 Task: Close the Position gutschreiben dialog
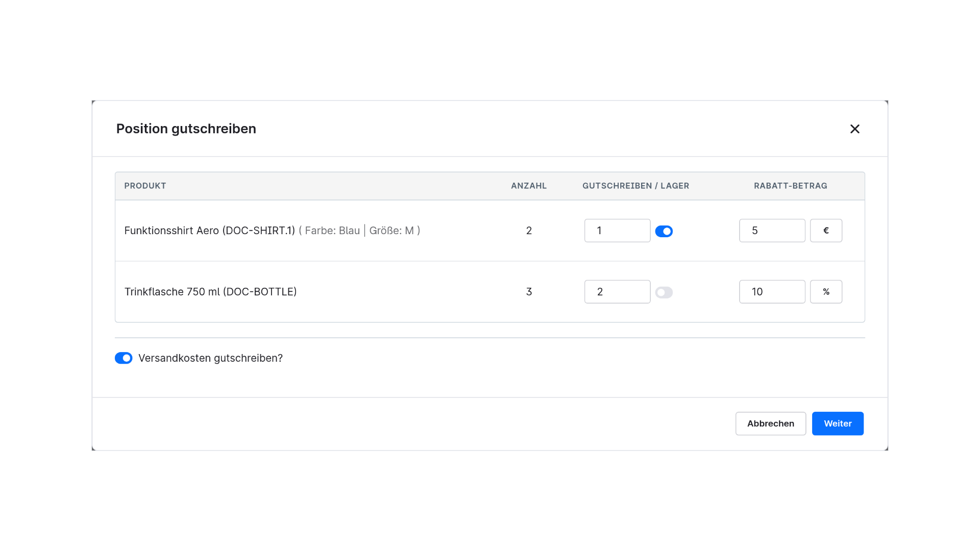pyautogui.click(x=855, y=129)
